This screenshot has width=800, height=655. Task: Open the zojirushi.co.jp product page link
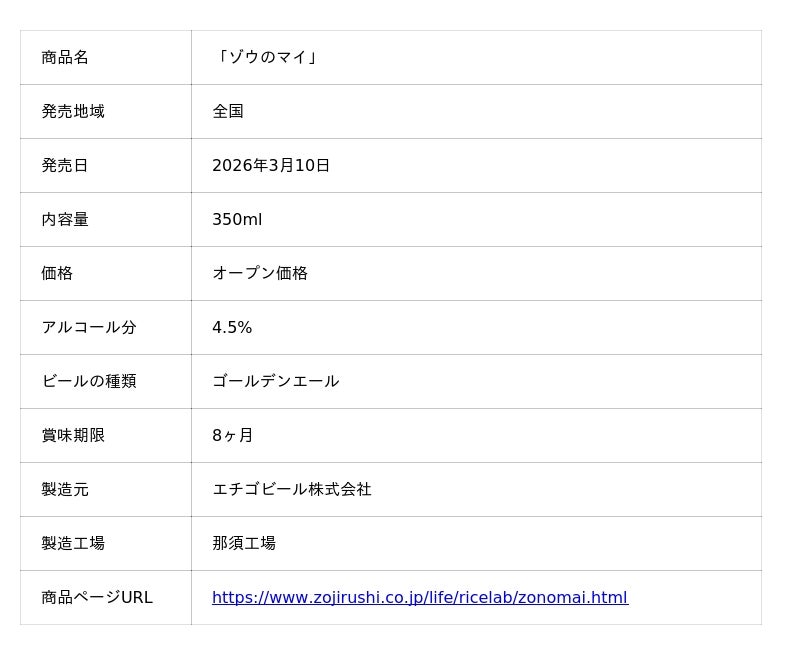click(x=419, y=597)
